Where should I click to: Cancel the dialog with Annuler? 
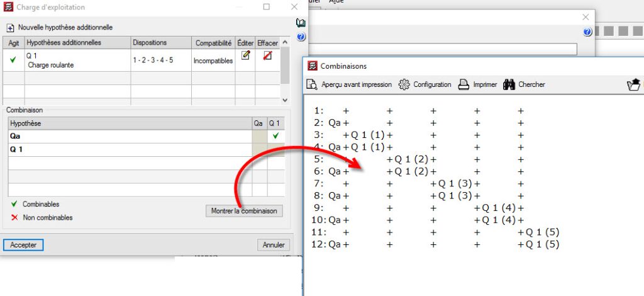(274, 244)
